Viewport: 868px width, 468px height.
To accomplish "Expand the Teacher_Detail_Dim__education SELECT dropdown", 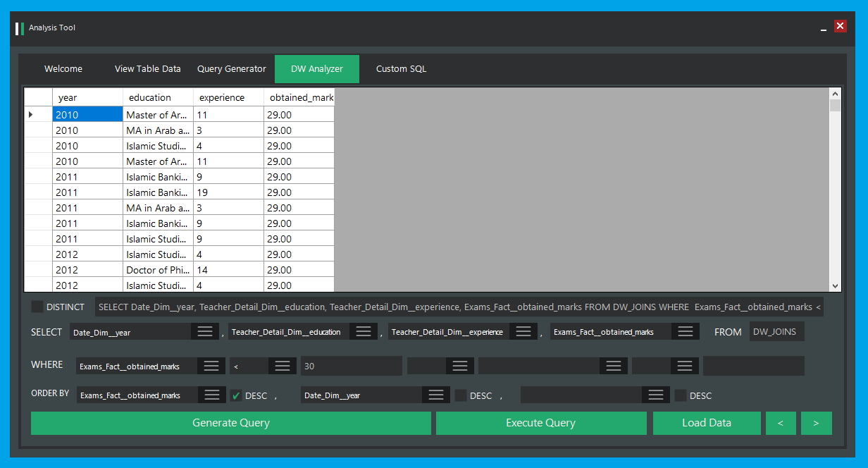I will (x=363, y=332).
